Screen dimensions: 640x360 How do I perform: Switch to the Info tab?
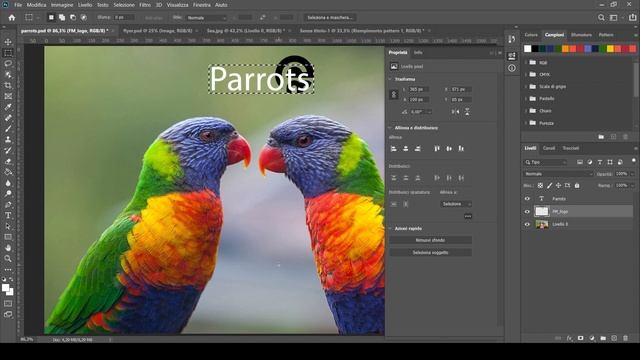(418, 53)
